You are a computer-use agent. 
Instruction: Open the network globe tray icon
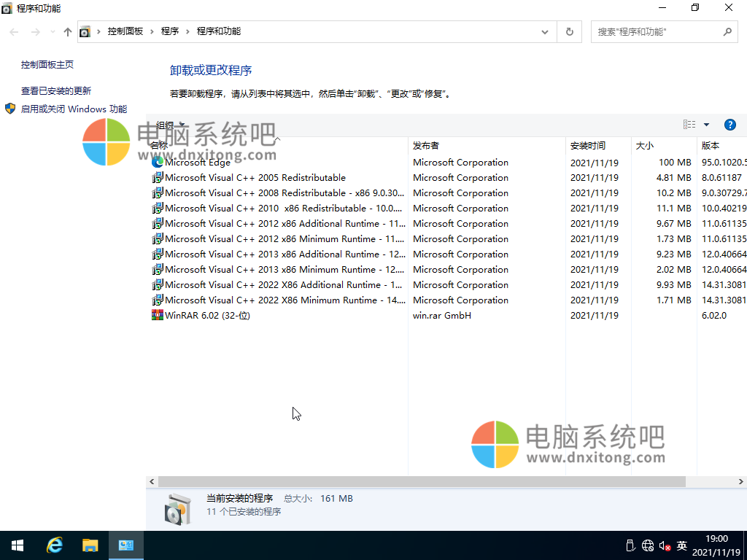pyautogui.click(x=648, y=545)
